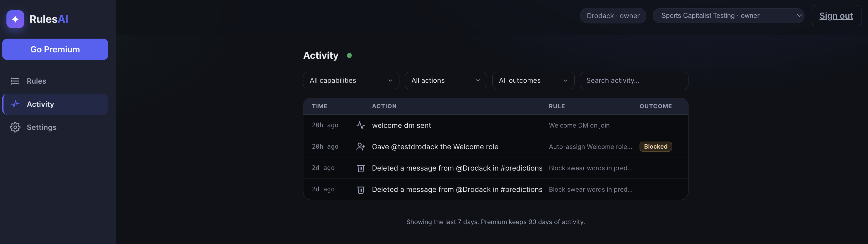Viewport: 868px width, 244px height.
Task: Click the Go Premium button
Action: (55, 49)
